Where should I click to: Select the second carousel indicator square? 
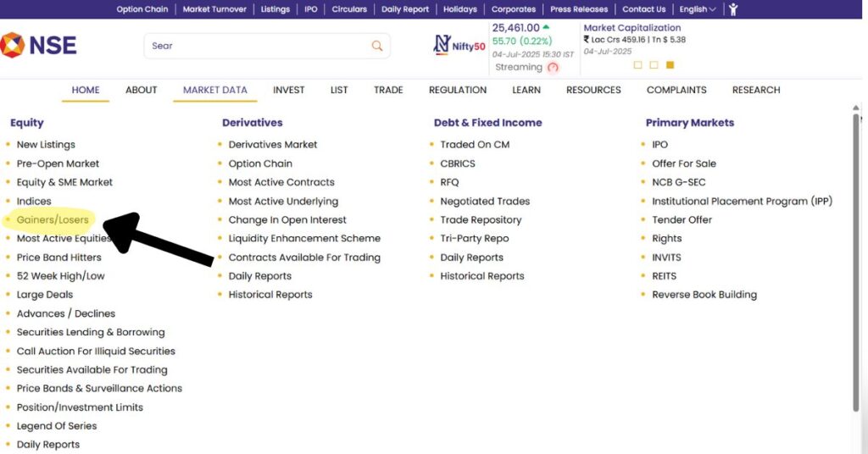point(654,65)
